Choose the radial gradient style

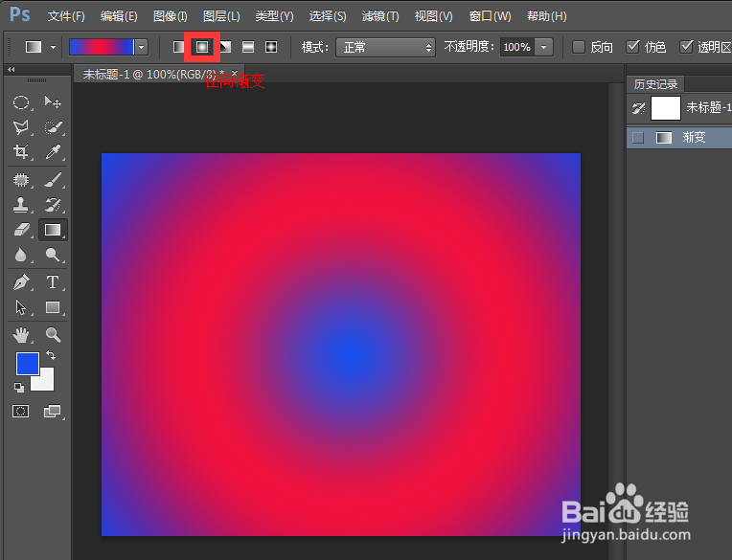pyautogui.click(x=202, y=47)
